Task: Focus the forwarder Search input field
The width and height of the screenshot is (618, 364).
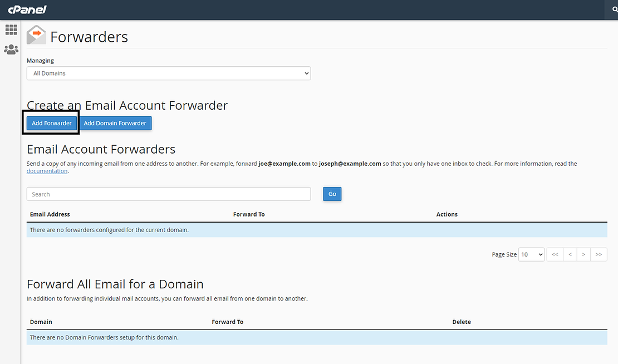Action: click(x=168, y=194)
